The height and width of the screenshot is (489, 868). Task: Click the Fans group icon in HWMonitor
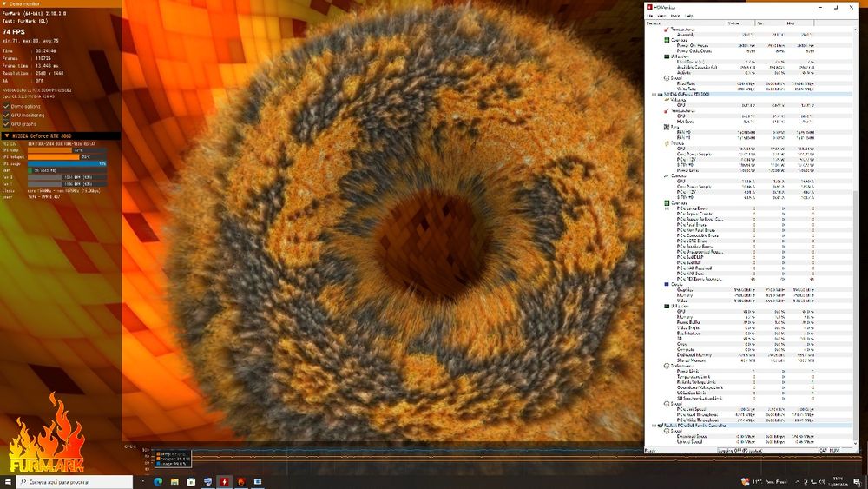click(667, 127)
